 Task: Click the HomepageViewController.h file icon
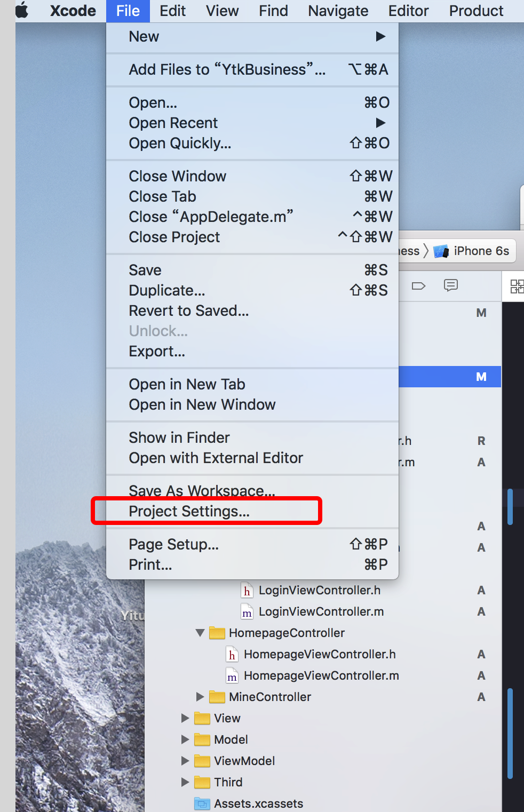pos(232,654)
